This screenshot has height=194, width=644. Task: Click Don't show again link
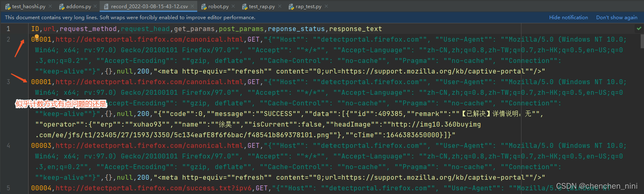(x=617, y=18)
